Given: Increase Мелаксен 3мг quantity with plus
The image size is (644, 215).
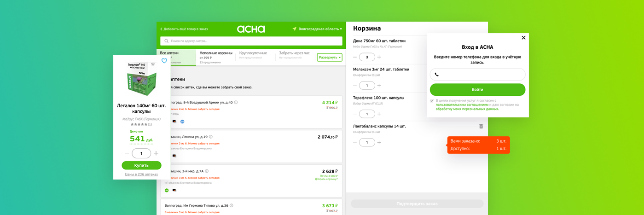Looking at the screenshot, I should coord(379,86).
